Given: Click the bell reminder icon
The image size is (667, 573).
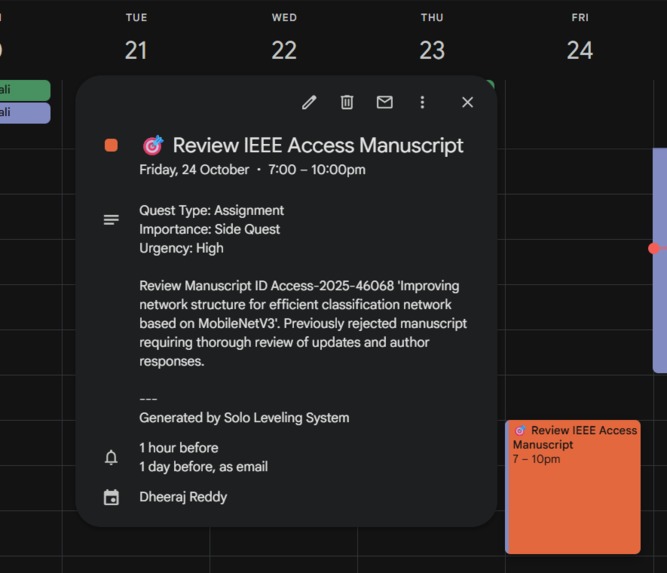Looking at the screenshot, I should pyautogui.click(x=111, y=457).
